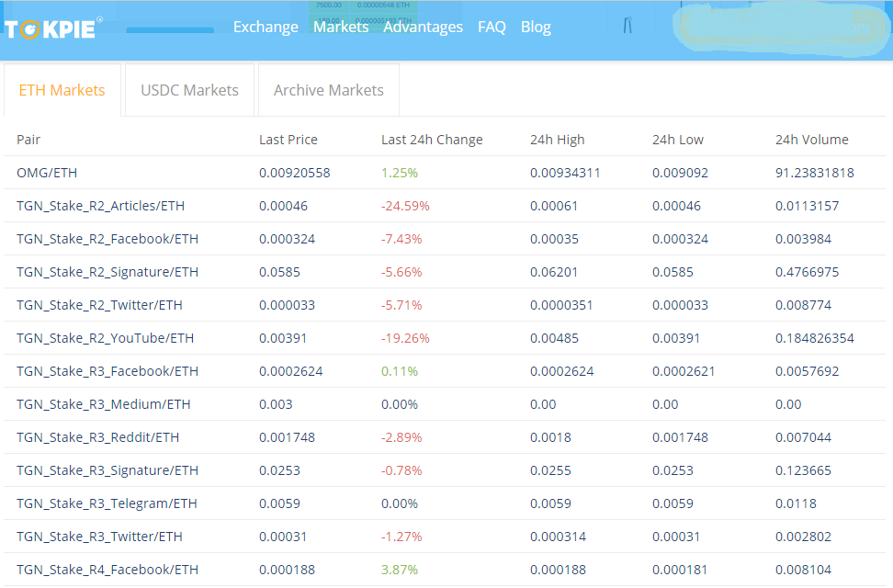Open the OMG/ETH pair

(47, 173)
